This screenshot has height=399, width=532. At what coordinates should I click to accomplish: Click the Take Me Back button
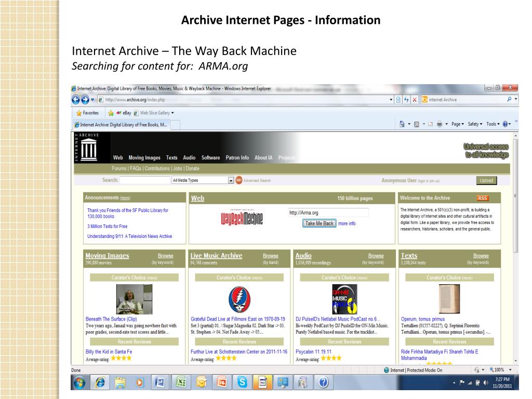point(320,223)
